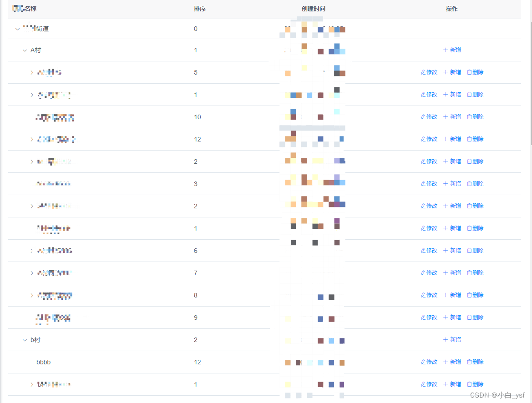Click the 排序 column header
The width and height of the screenshot is (532, 403).
(200, 9)
